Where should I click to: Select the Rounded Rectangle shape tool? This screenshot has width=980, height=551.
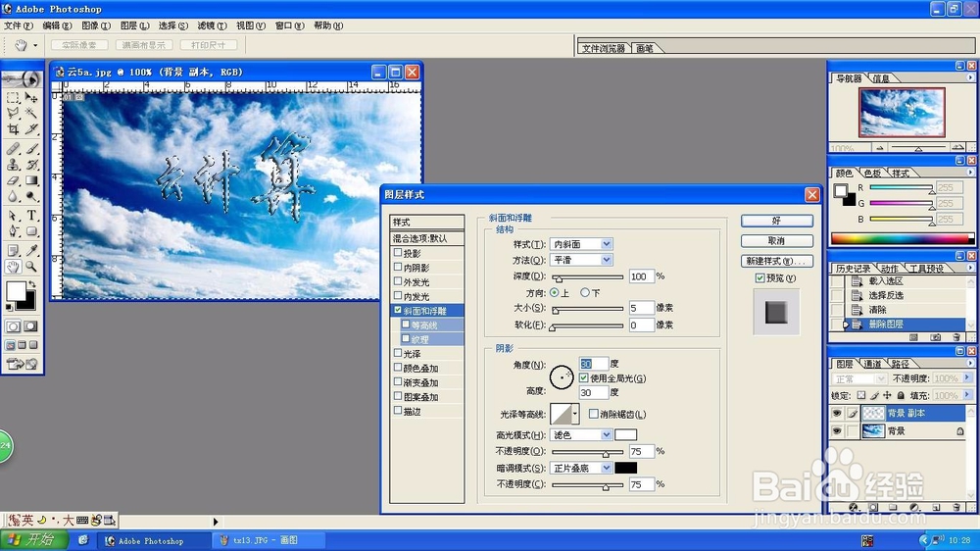coord(31,231)
